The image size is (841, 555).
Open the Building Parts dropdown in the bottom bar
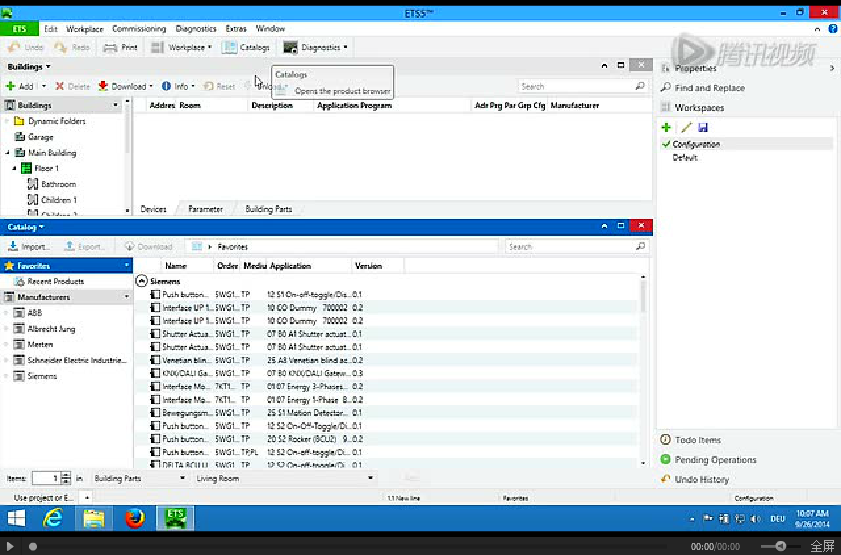[x=139, y=479]
